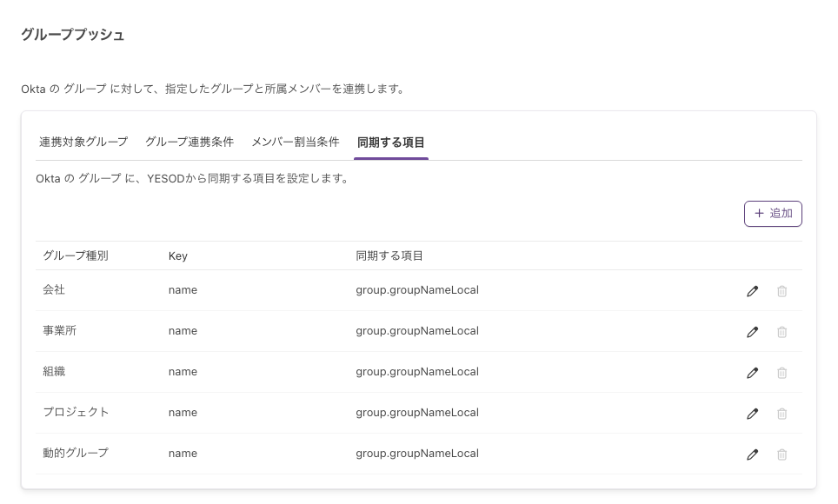Viewport: 838px width, 504px height.
Task: Click the グループ種別 column header
Action: point(76,255)
